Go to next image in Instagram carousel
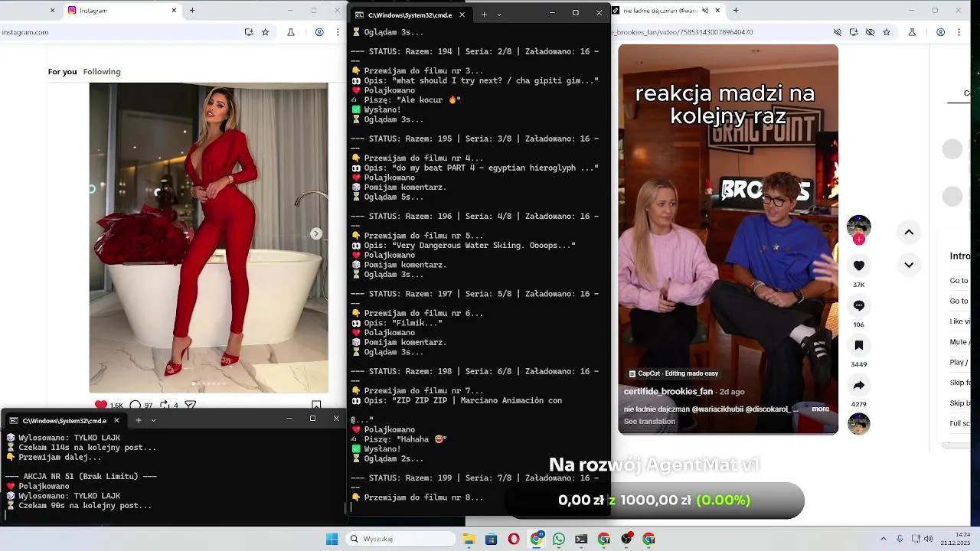Viewport: 980px width, 551px height. coord(316,233)
